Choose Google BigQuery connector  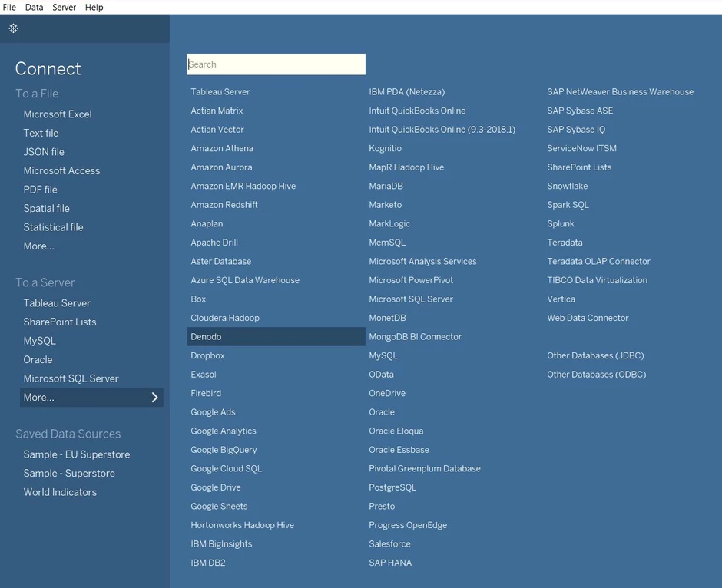coord(224,450)
